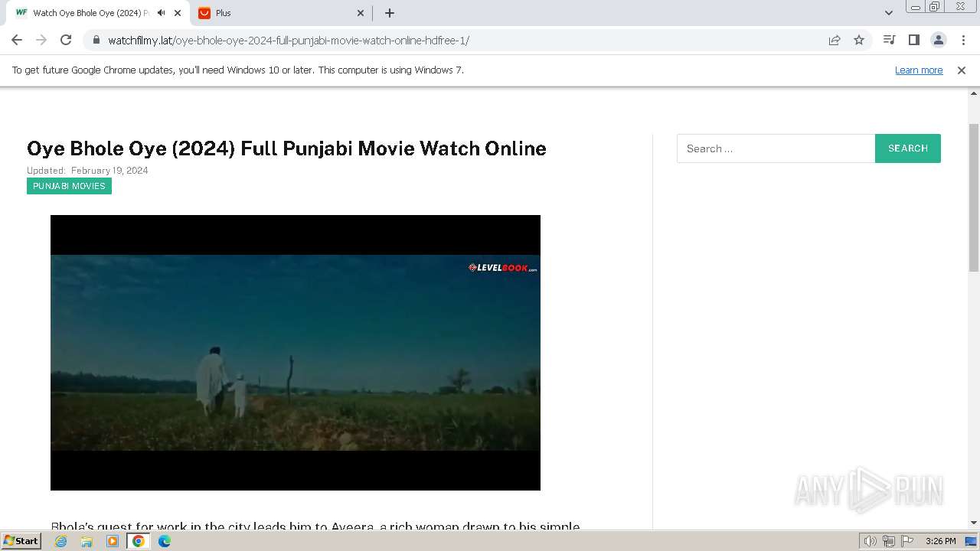Open the system volume icon
This screenshot has width=980, height=551.
[870, 541]
